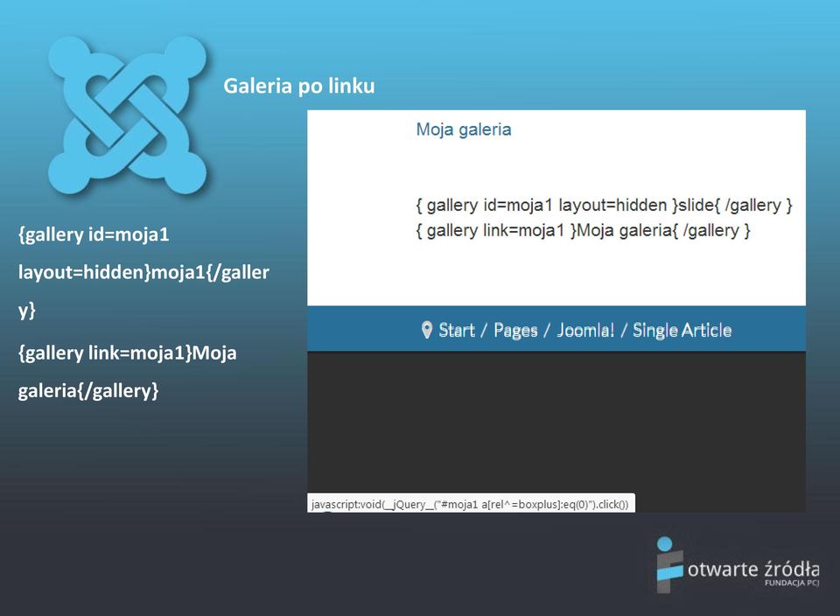Screen dimensions: 840x616
Task: Select 'galeria{/gallery}' slide text
Action: click(88, 391)
